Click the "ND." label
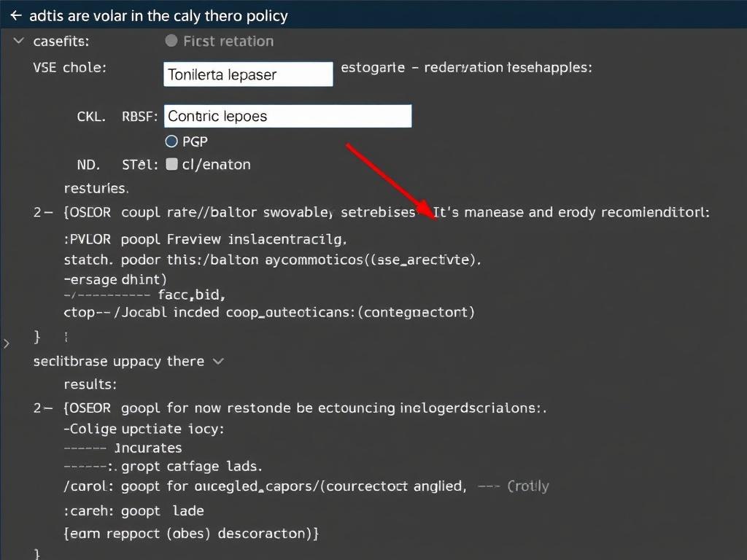 tap(88, 165)
